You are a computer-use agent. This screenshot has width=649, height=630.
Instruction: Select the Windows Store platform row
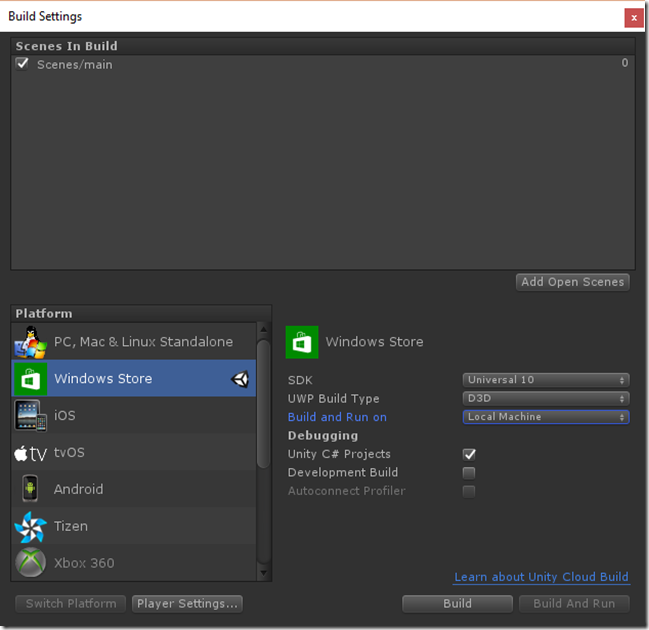(134, 378)
